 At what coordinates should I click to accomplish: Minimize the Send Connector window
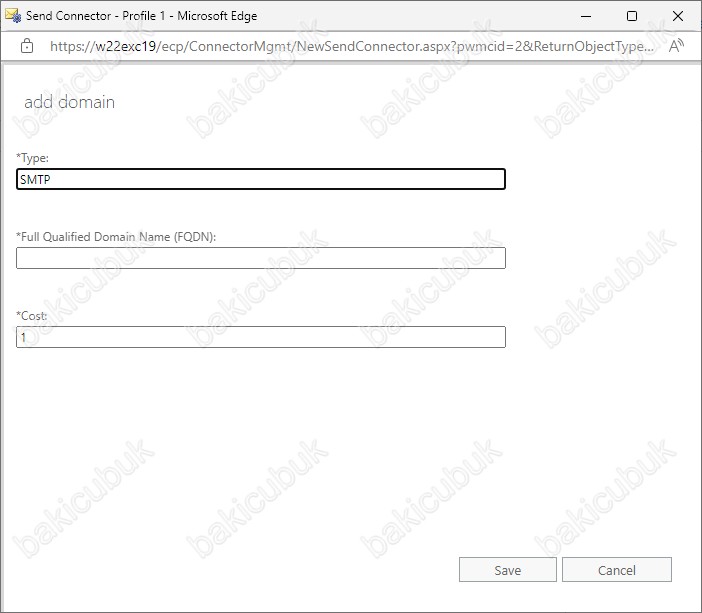[586, 16]
